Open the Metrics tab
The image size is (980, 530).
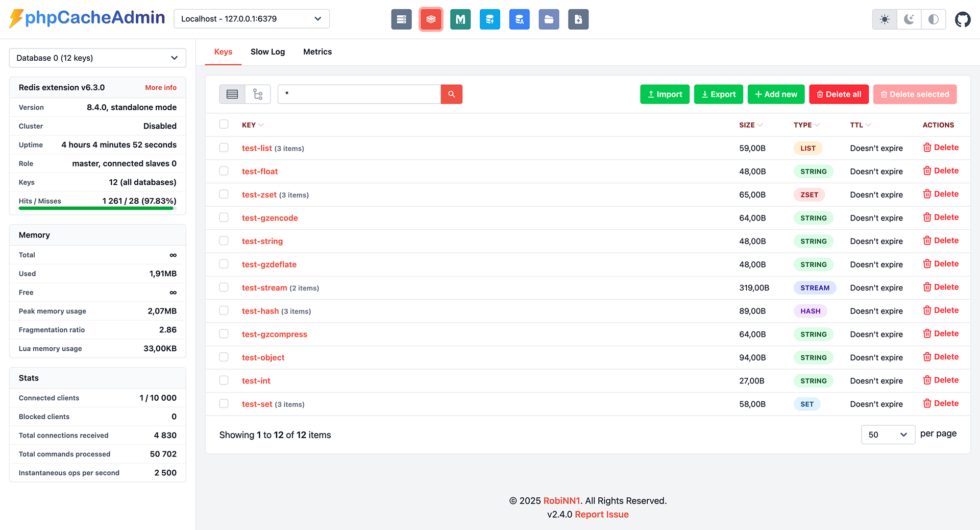coord(317,52)
